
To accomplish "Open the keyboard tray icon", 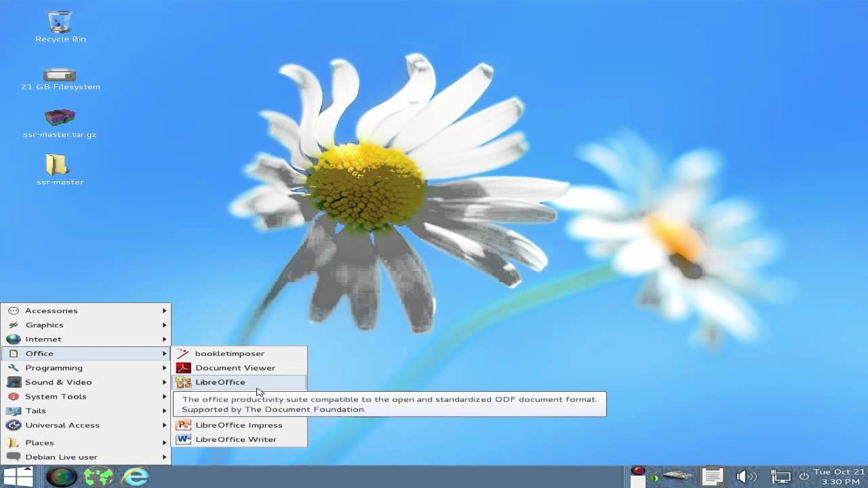I will pos(678,475).
